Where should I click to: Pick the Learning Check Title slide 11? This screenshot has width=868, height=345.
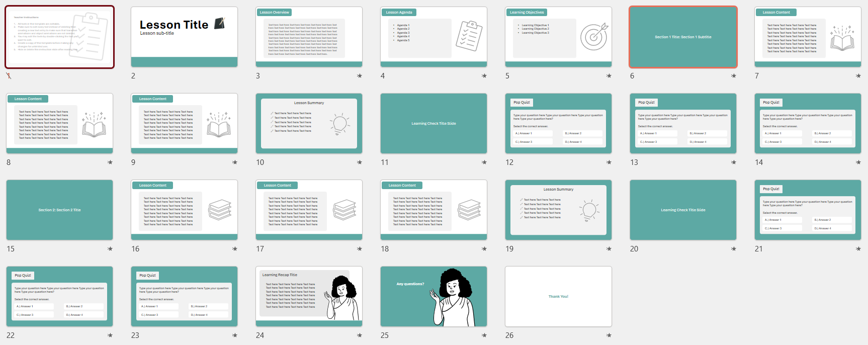(433, 124)
